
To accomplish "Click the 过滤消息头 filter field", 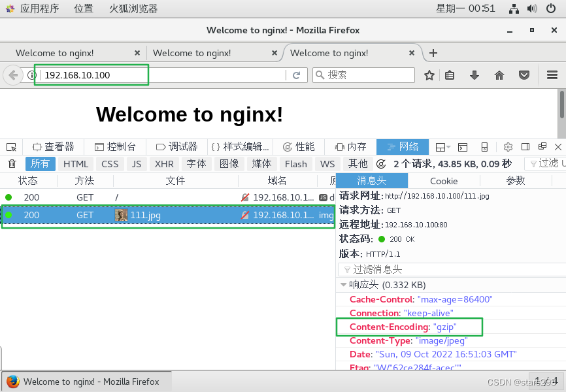I will tap(451, 269).
